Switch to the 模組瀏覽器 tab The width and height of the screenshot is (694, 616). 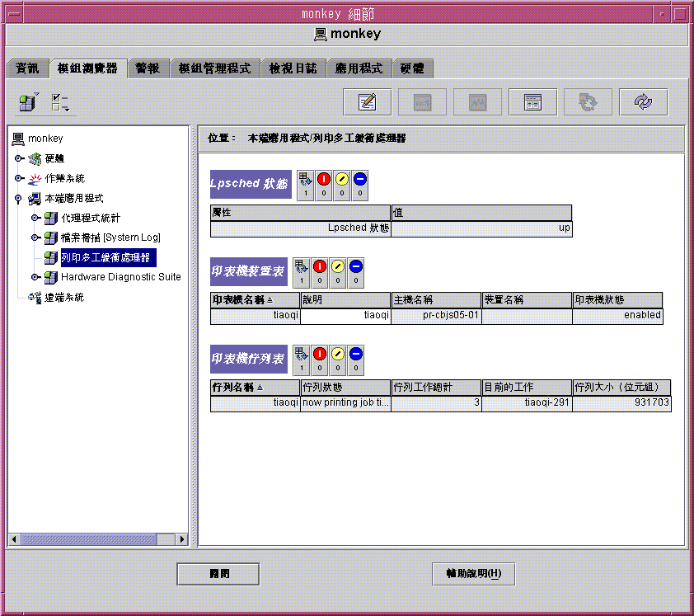tap(87, 68)
